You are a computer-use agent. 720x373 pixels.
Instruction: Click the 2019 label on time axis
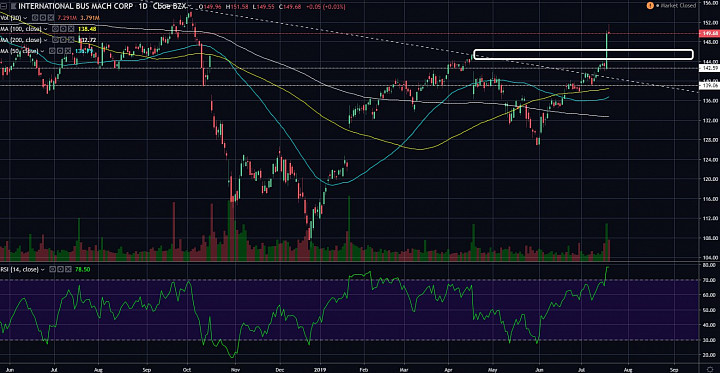[x=321, y=369]
